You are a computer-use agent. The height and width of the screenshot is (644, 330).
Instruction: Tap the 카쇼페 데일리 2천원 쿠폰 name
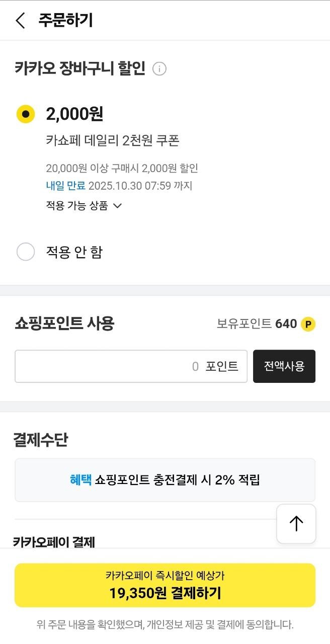click(113, 141)
